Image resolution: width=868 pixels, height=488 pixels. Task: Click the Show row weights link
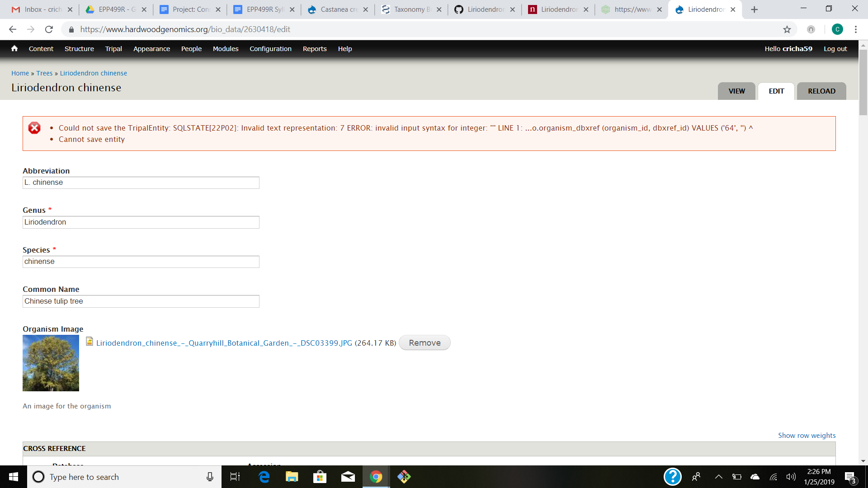tap(807, 435)
